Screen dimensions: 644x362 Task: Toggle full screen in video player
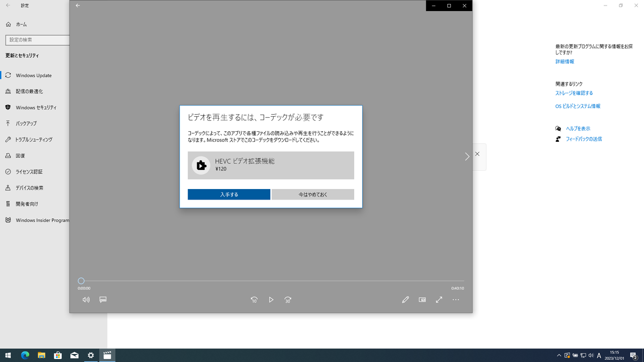pyautogui.click(x=439, y=300)
